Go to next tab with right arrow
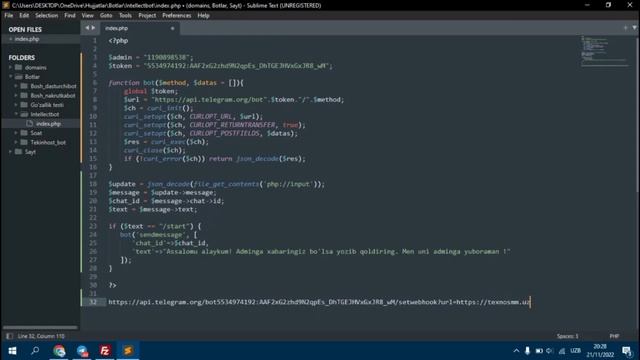The image size is (640, 360). (93, 28)
